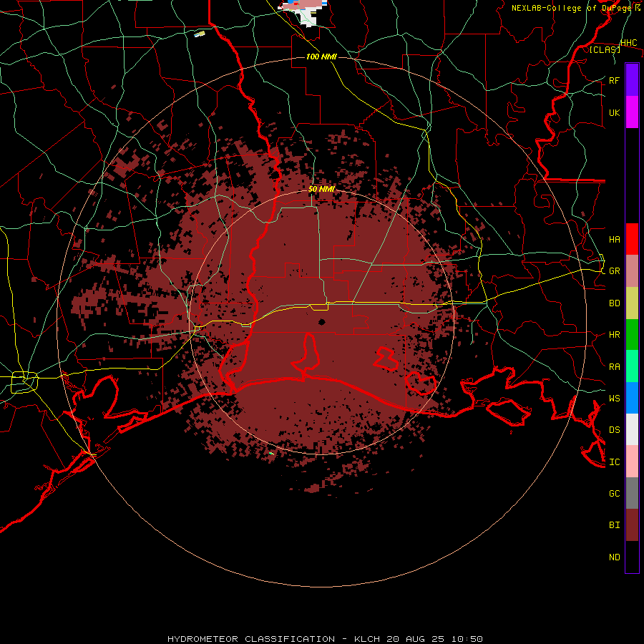Image resolution: width=644 pixels, height=644 pixels.
Task: Click the 'GC' legend label
Action: coord(615,493)
